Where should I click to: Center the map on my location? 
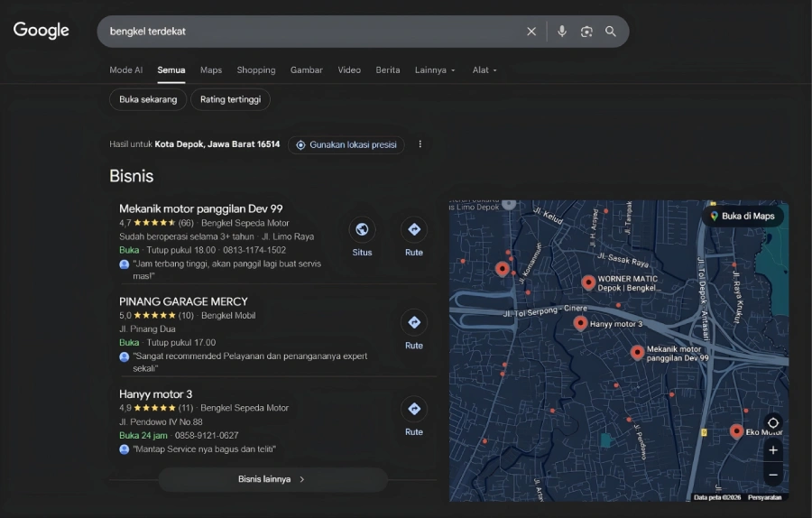tap(772, 422)
